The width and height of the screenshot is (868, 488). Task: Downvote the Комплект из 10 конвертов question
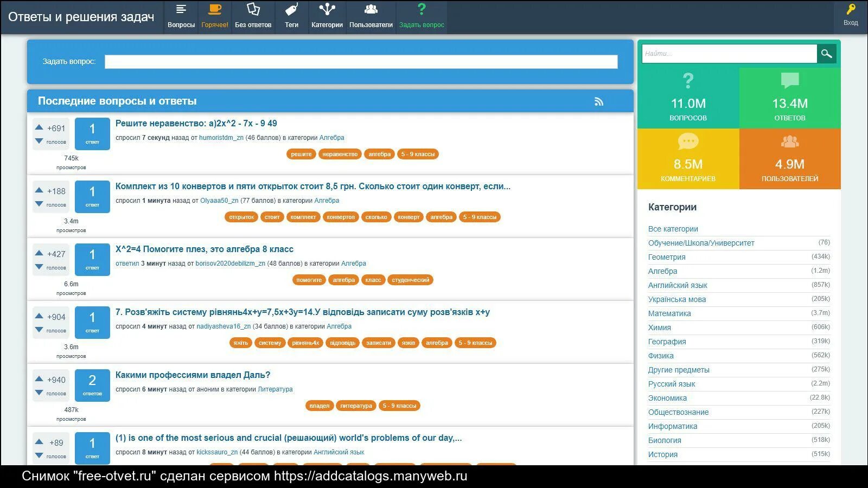click(39, 204)
